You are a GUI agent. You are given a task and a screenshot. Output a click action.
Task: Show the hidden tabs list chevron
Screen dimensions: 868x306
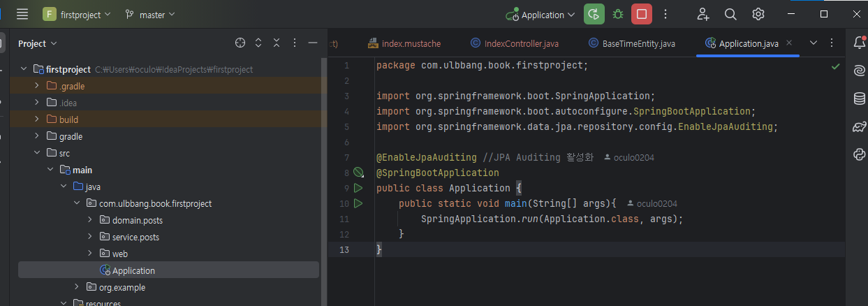[814, 43]
